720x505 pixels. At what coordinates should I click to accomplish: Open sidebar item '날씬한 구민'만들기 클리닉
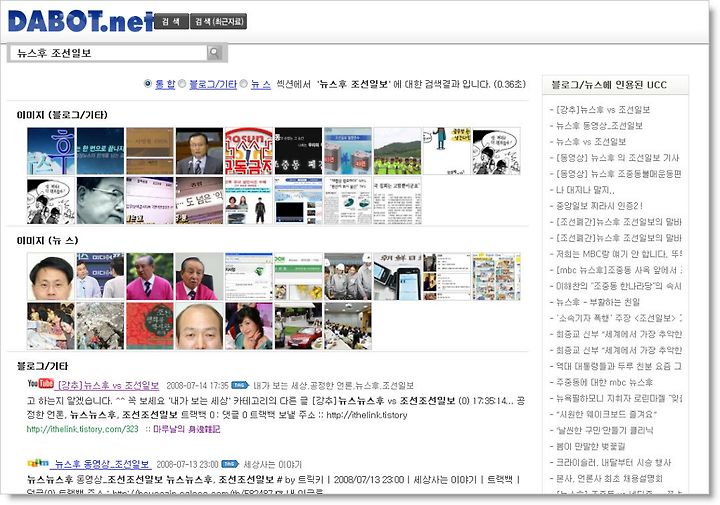605,431
